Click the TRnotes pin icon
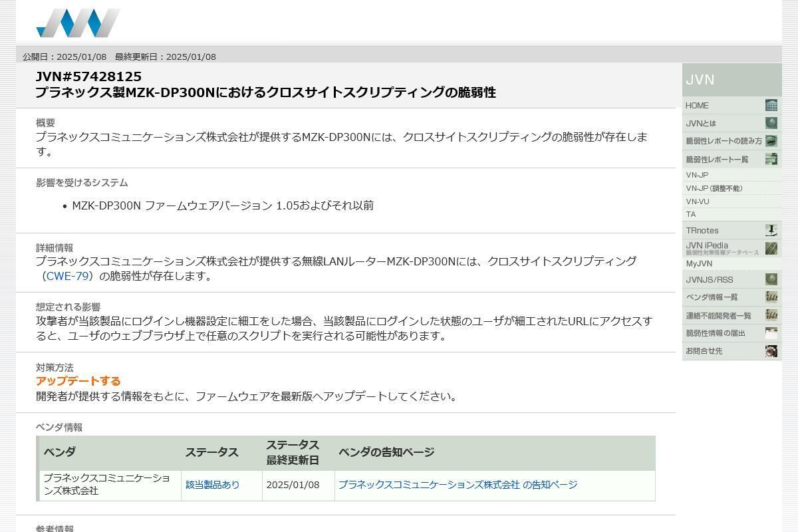This screenshot has width=798, height=532. pos(771,230)
